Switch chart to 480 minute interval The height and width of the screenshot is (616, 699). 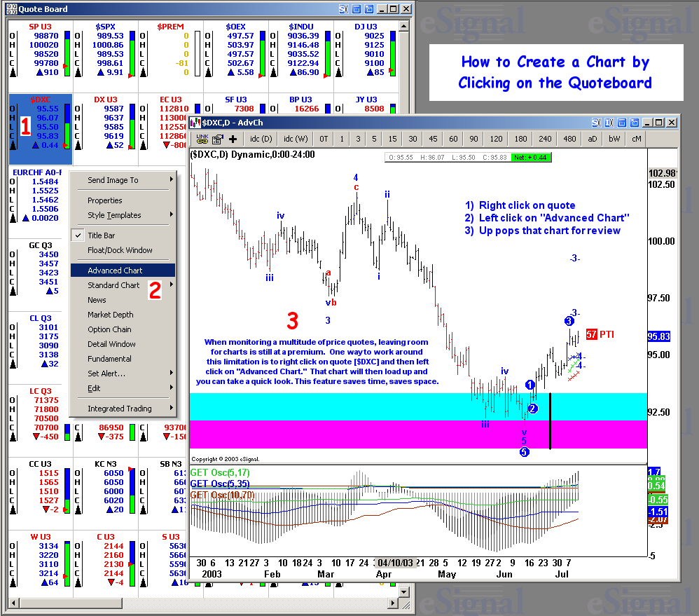569,139
